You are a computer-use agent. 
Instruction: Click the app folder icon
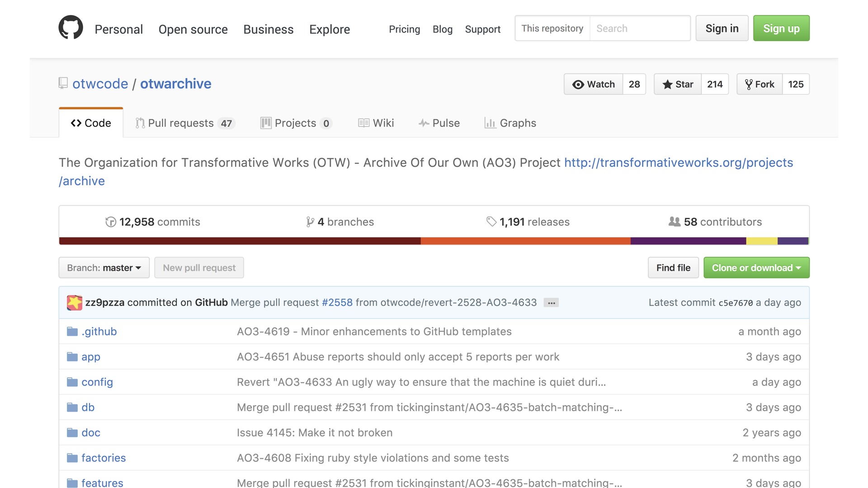[x=72, y=357]
